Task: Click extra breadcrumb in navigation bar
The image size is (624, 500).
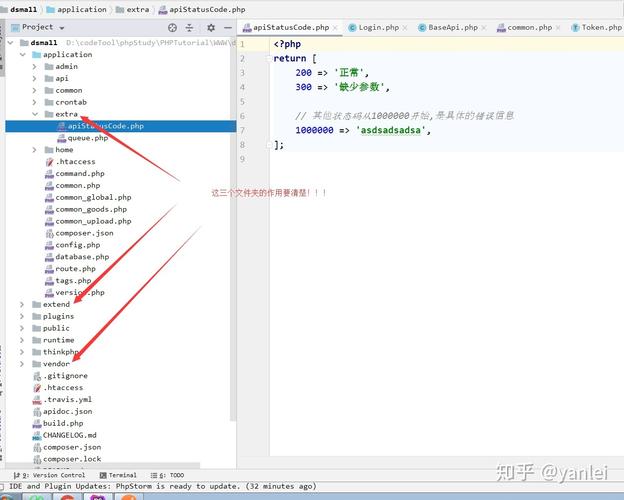Action: (133, 9)
